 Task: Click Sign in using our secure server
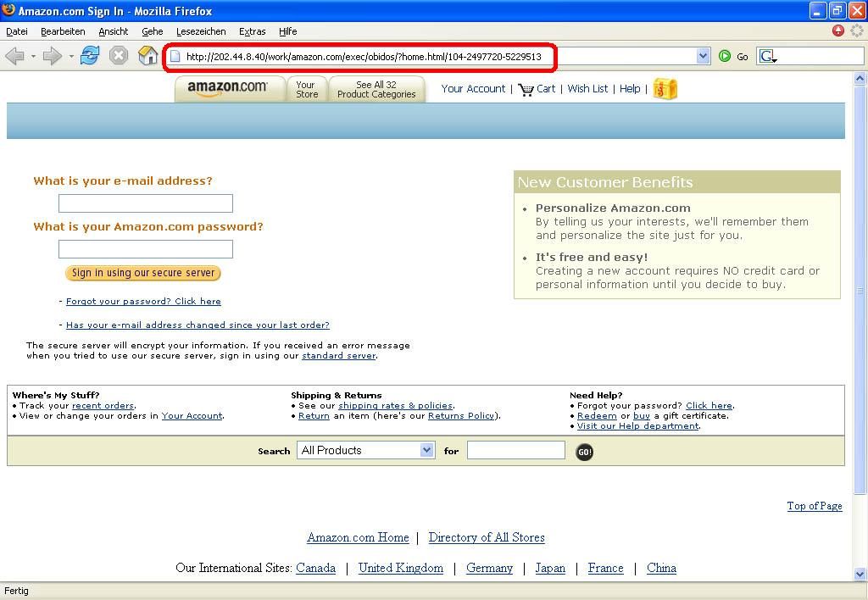(x=142, y=273)
